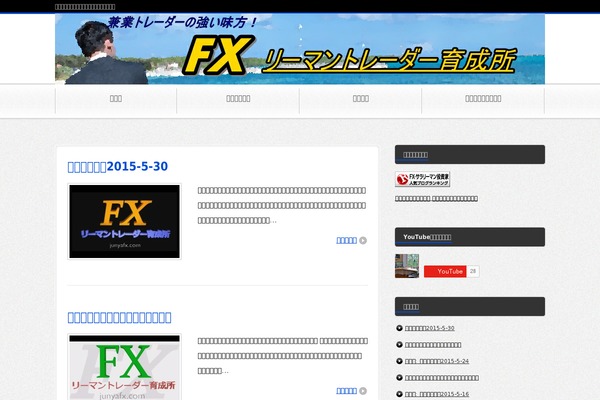The height and width of the screenshot is (400, 600).
Task: Click the arrow icon beside first post's read-more link
Action: coord(363,240)
